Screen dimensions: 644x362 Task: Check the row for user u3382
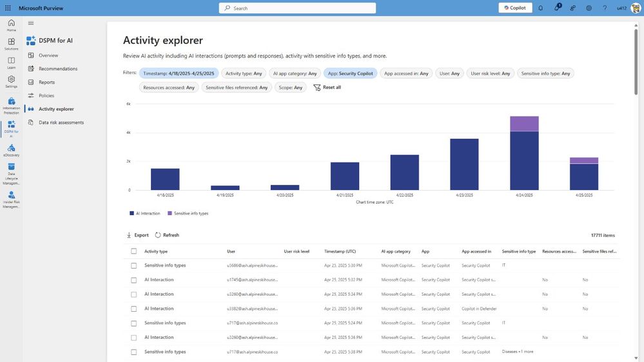coord(134,309)
